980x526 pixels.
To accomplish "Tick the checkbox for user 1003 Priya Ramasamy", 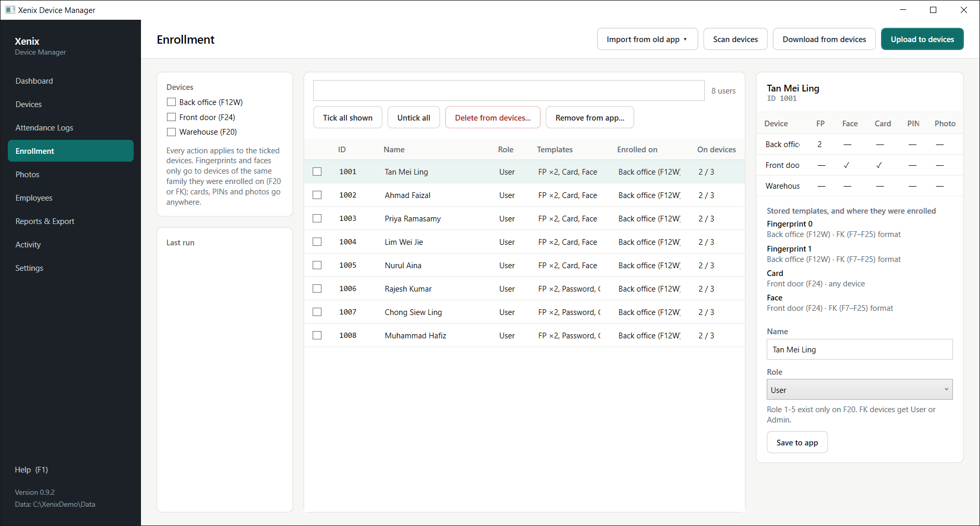I will click(317, 218).
